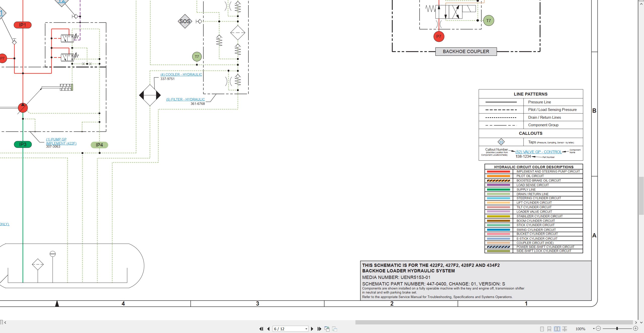The height and width of the screenshot is (333, 644).
Task: Click part number 361-6768
Action: (197, 104)
